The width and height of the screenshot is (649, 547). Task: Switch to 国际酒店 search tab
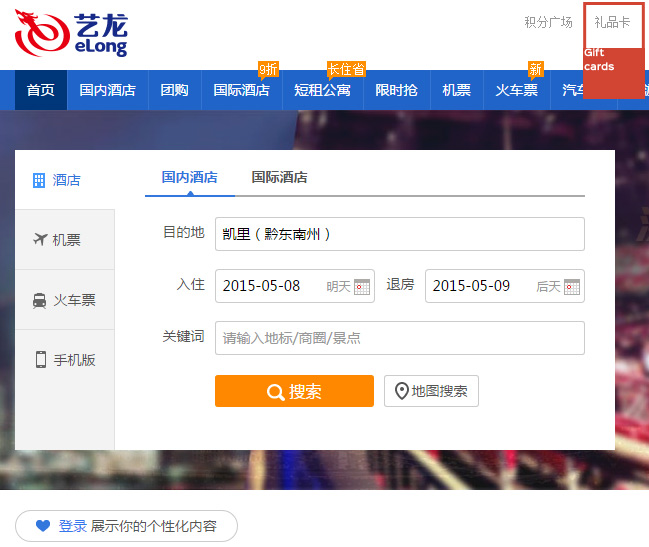coord(279,177)
